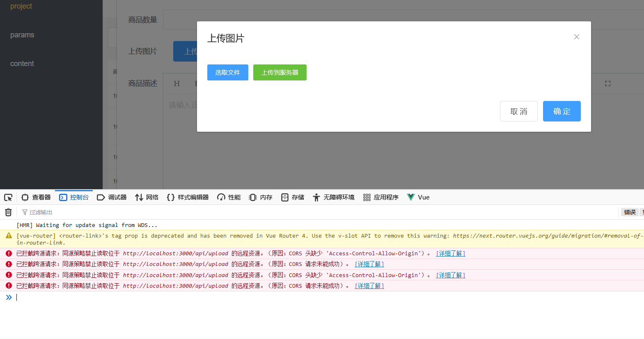Image resolution: width=644 pixels, height=339 pixels.
Task: Click the vue-router deprecation warning icon
Action: pyautogui.click(x=9, y=236)
